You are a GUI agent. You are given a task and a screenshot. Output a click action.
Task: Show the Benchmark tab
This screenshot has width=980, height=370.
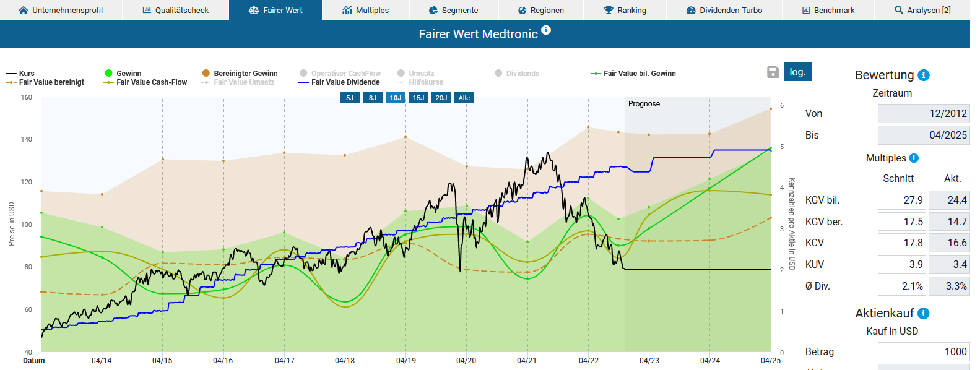pos(828,10)
